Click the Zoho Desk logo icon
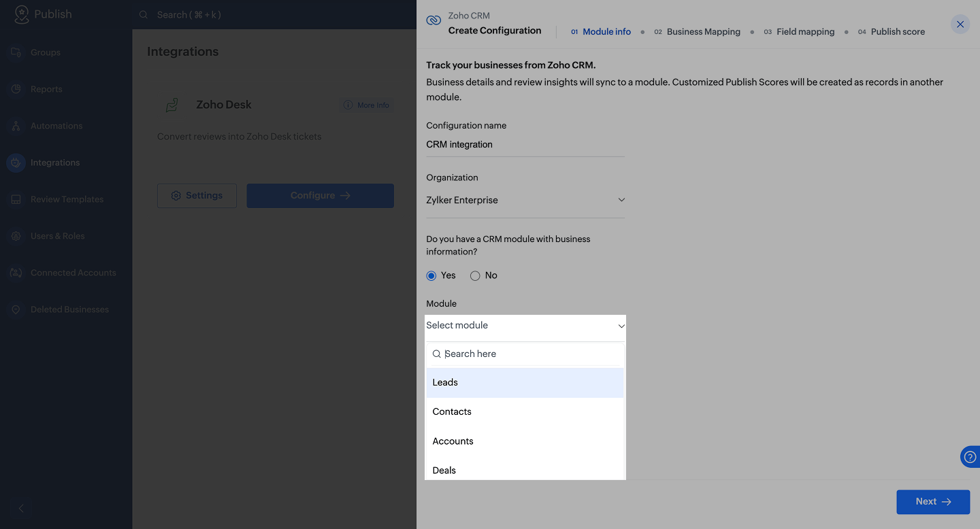The width and height of the screenshot is (980, 529). 172,105
